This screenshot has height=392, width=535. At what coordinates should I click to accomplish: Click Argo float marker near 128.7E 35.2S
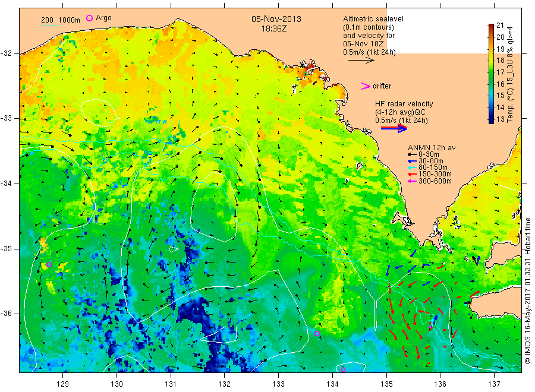[x=49, y=264]
